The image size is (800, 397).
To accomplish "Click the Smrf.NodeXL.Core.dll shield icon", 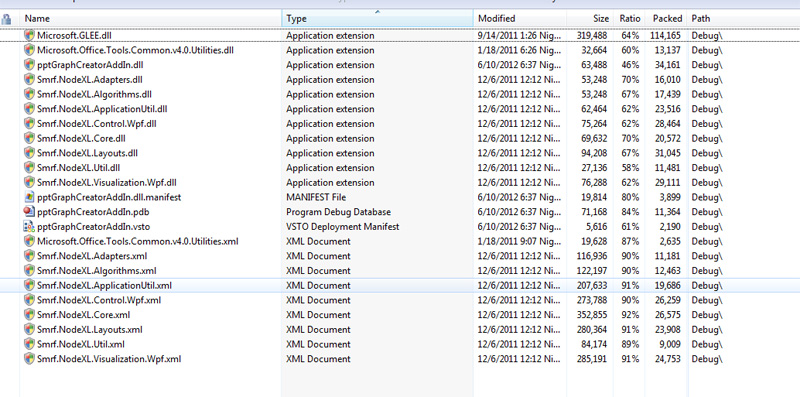I will tap(29, 138).
